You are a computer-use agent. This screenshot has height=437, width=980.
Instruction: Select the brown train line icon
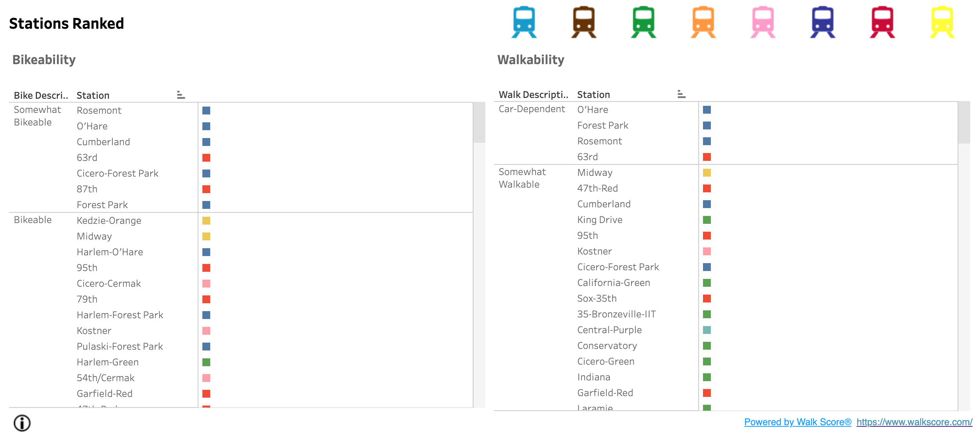[x=584, y=22]
